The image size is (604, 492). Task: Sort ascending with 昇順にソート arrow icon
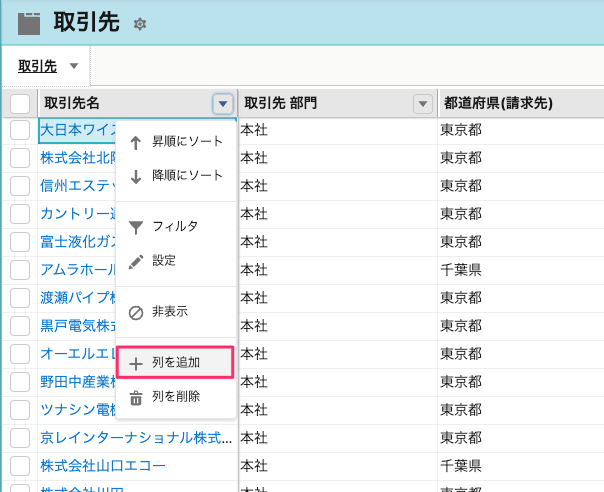click(135, 143)
